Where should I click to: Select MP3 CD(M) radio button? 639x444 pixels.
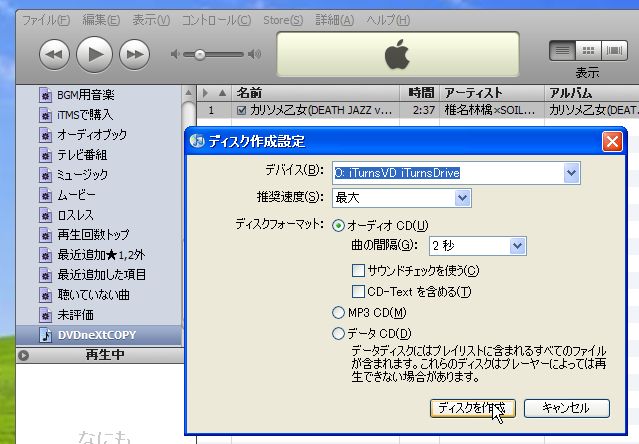(338, 313)
